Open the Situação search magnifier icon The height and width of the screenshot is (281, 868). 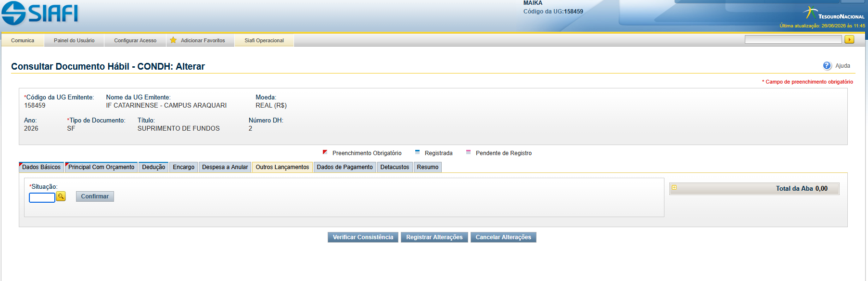click(x=61, y=196)
